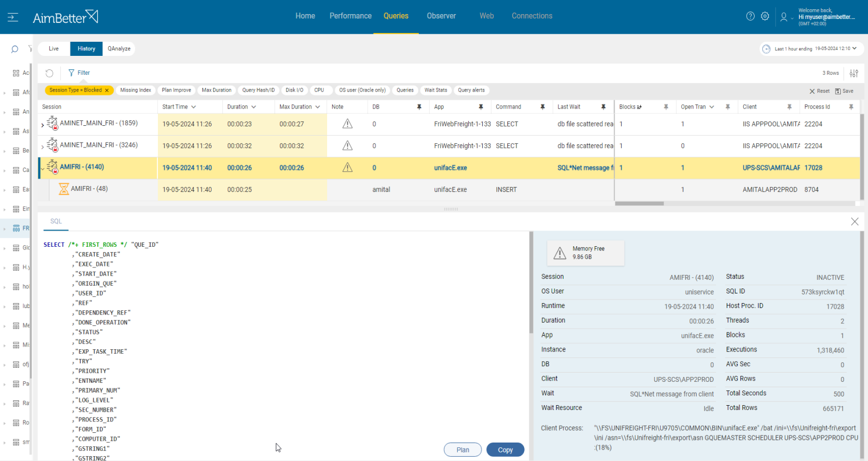
Task: Sort by Open Tran column arrow
Action: pos(712,107)
